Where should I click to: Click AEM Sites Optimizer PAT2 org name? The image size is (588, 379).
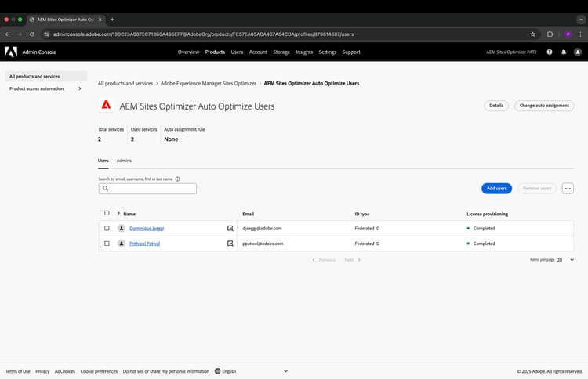coord(511,52)
